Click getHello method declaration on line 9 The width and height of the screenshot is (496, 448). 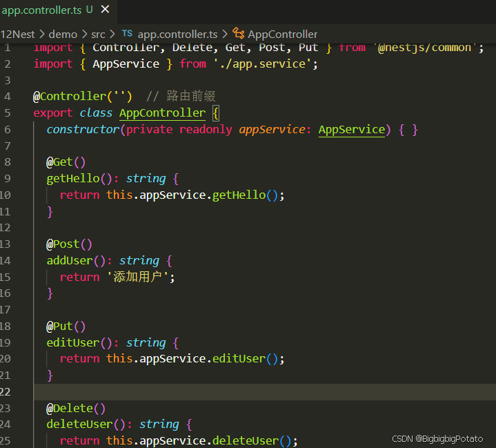(x=73, y=179)
